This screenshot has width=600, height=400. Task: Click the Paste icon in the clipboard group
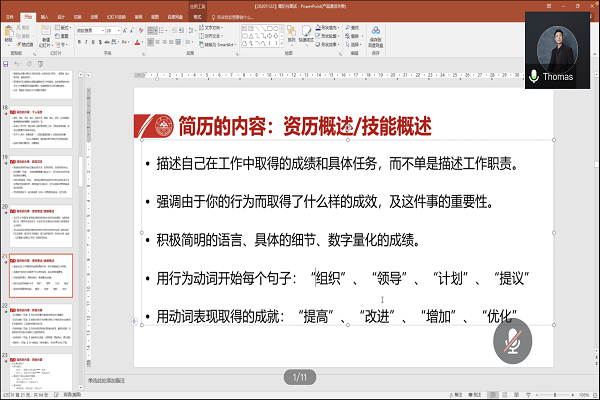(x=12, y=37)
